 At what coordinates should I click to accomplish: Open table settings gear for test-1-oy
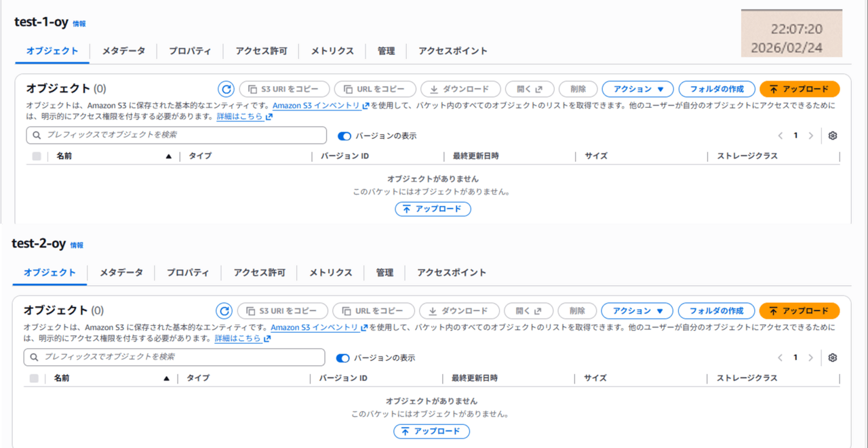pyautogui.click(x=833, y=136)
